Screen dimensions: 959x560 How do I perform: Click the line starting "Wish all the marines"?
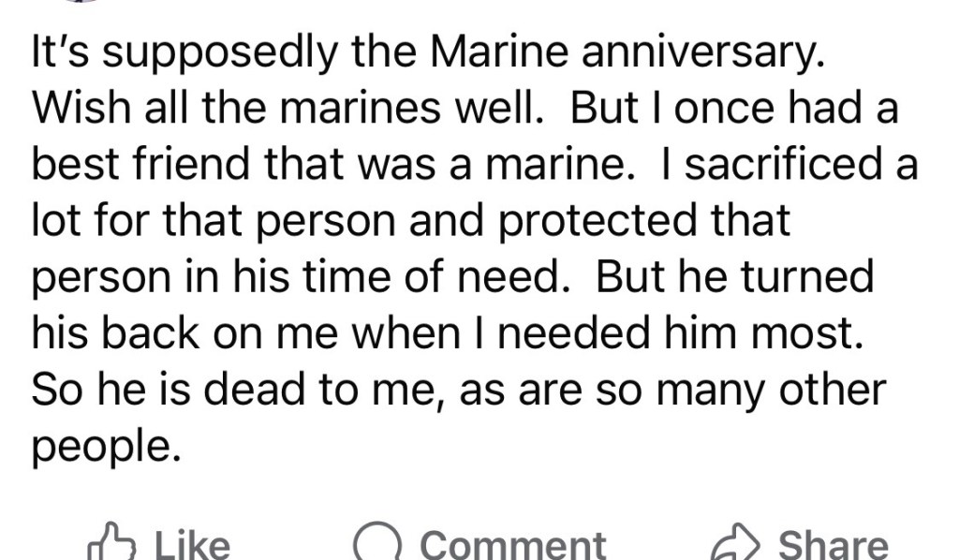pyautogui.click(x=465, y=111)
